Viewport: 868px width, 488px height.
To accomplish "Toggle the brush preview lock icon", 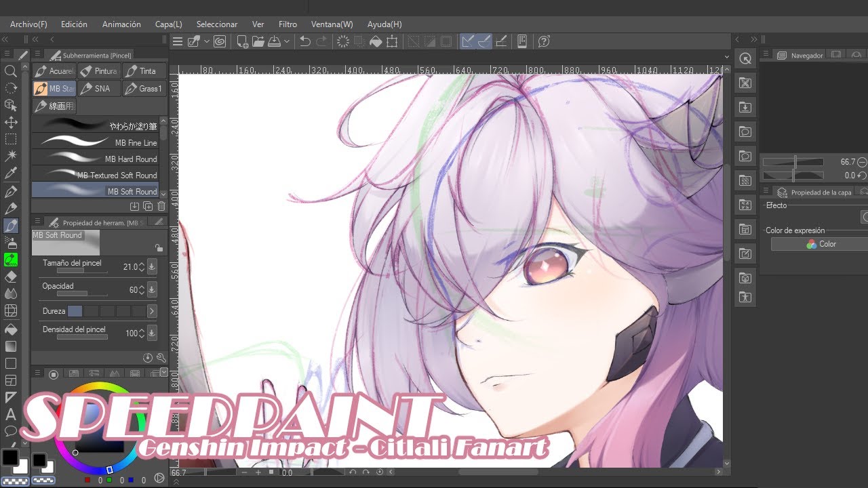I will [159, 248].
